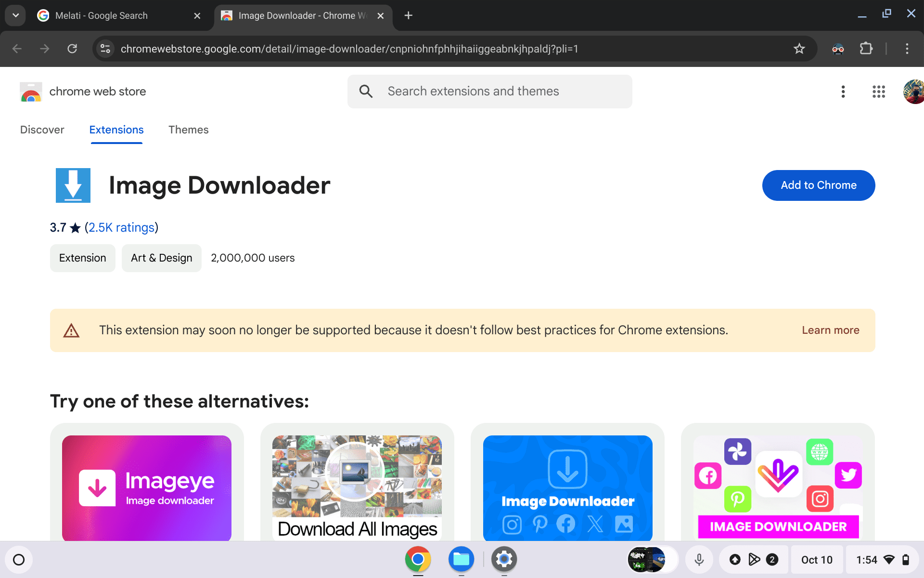Open Download All Images alternative card

357,483
